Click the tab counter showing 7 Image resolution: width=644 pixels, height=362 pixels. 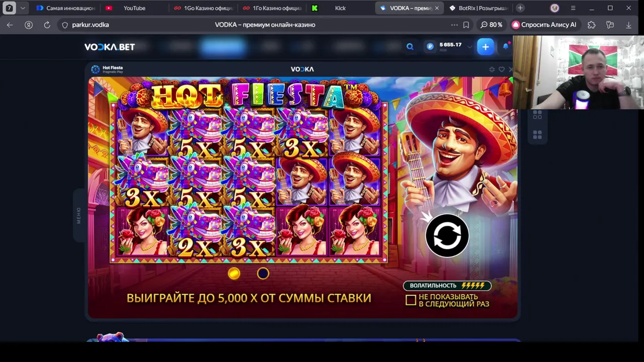pyautogui.click(x=9, y=8)
